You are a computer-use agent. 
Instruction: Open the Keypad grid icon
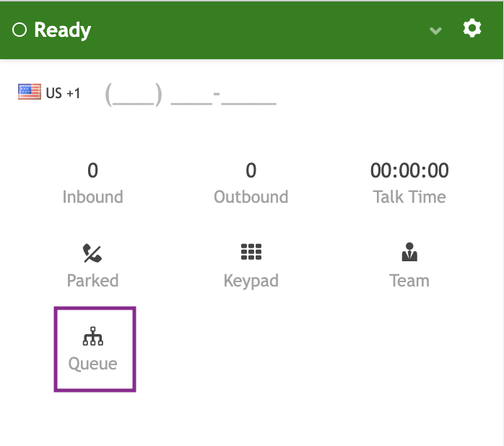coord(251,252)
